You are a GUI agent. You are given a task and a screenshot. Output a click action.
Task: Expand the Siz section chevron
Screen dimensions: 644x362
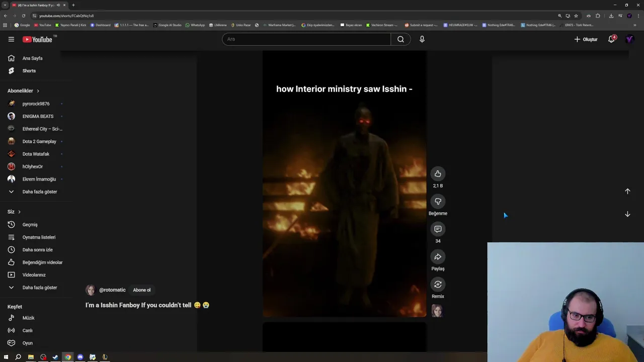click(19, 212)
